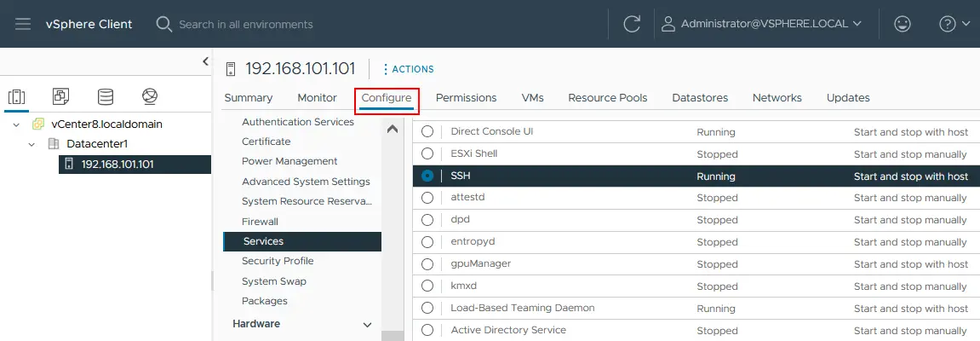The height and width of the screenshot is (341, 980).
Task: Select gpuManager service radio button
Action: (427, 264)
